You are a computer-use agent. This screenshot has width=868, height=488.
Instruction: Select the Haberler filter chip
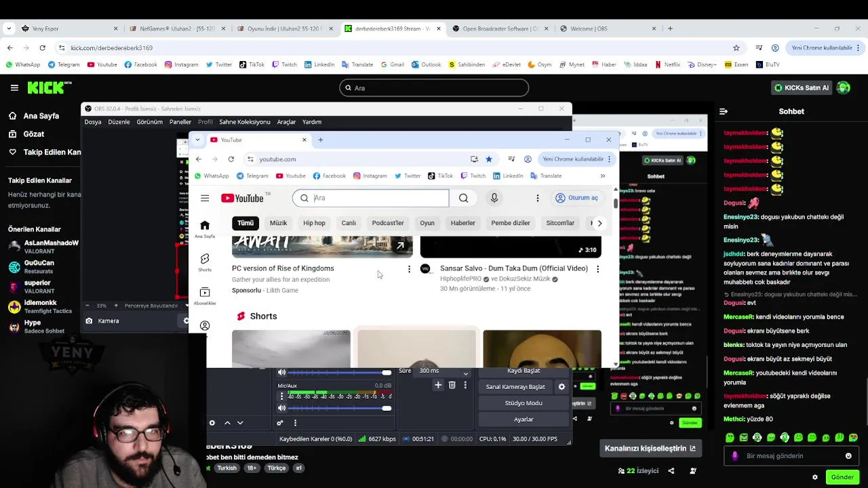pyautogui.click(x=463, y=223)
